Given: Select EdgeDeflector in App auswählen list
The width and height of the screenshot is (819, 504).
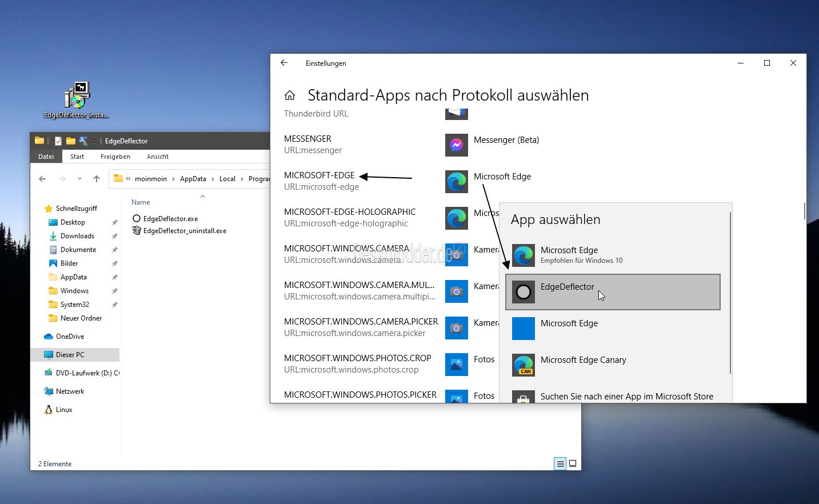Looking at the screenshot, I should (613, 292).
